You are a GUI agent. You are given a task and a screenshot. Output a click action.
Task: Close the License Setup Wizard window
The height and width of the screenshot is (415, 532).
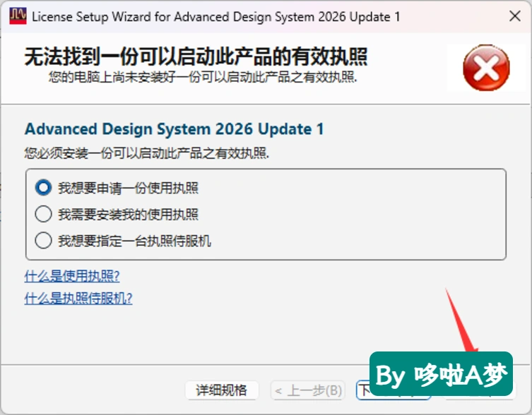(515, 16)
